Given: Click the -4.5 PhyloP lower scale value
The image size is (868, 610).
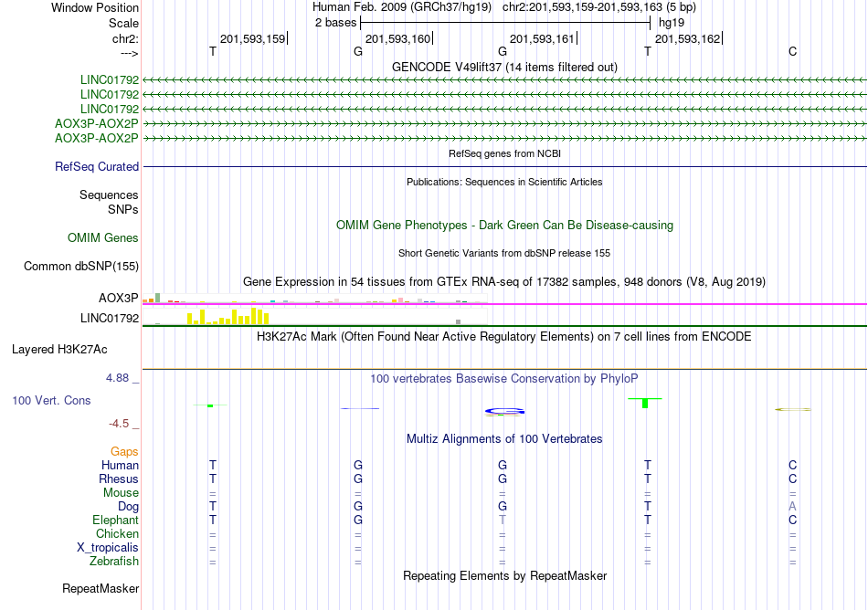Looking at the screenshot, I should [x=119, y=424].
